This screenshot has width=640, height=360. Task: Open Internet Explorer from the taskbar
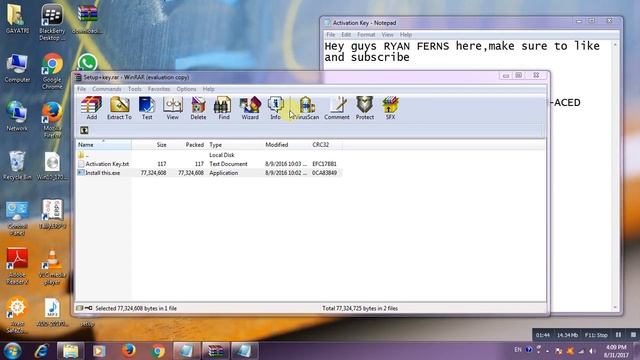click(x=42, y=351)
